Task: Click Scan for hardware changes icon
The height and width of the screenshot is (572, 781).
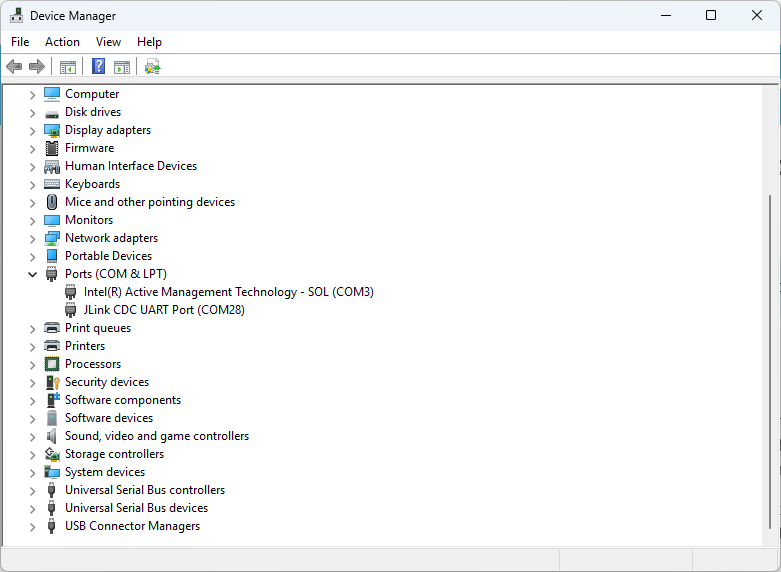Action: tap(152, 67)
